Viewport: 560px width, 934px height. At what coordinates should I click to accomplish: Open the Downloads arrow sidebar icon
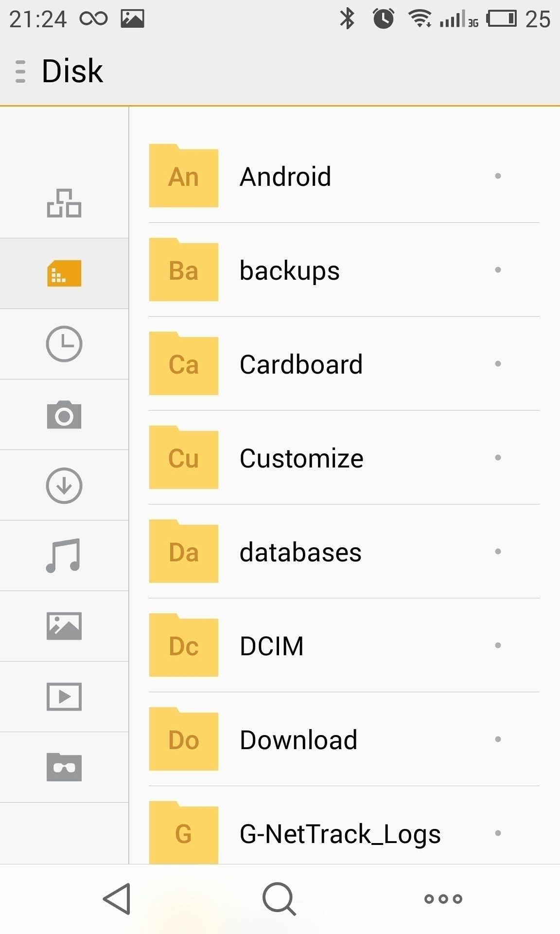(64, 485)
